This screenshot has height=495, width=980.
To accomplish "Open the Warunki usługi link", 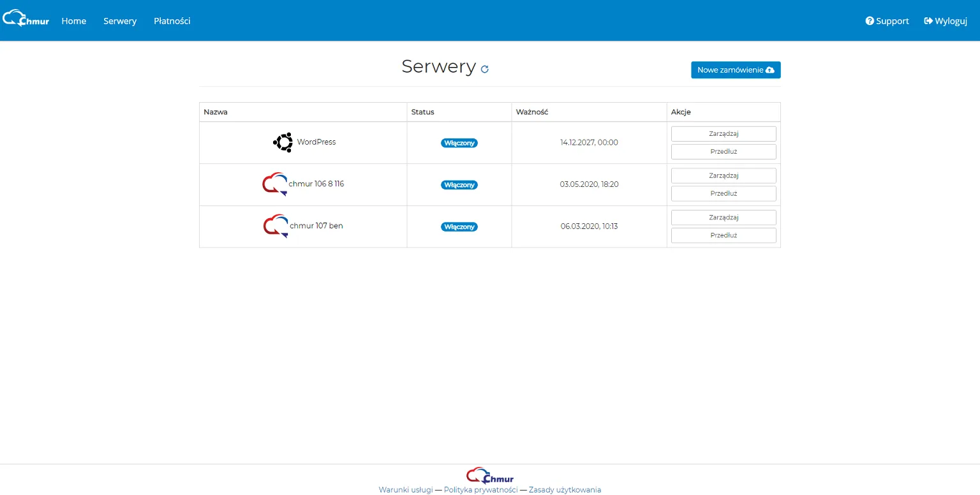I will (x=406, y=490).
